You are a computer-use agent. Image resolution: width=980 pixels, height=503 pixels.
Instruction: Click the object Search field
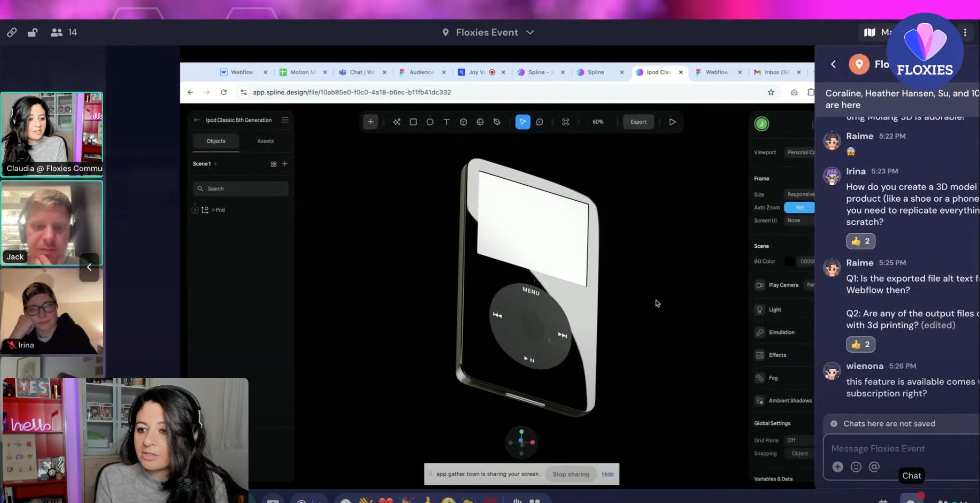tap(241, 189)
